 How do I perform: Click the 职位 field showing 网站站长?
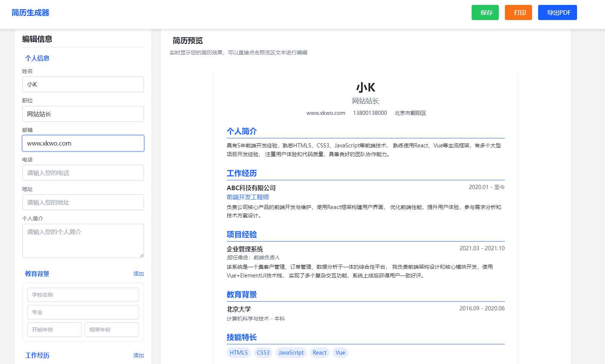pyautogui.click(x=83, y=113)
